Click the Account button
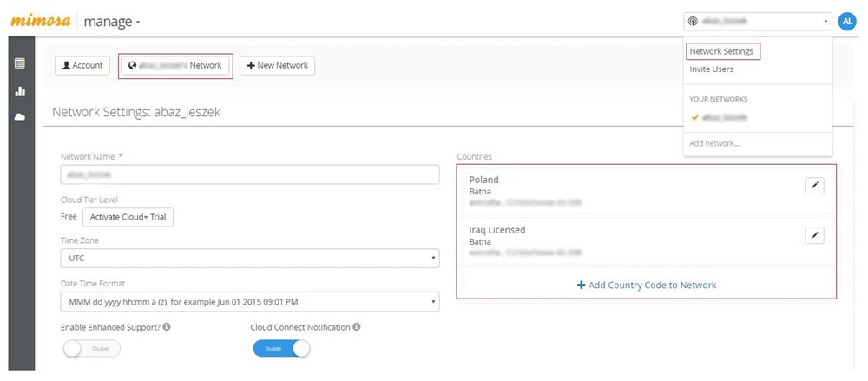Screen dimensions: 868x381 coord(82,65)
